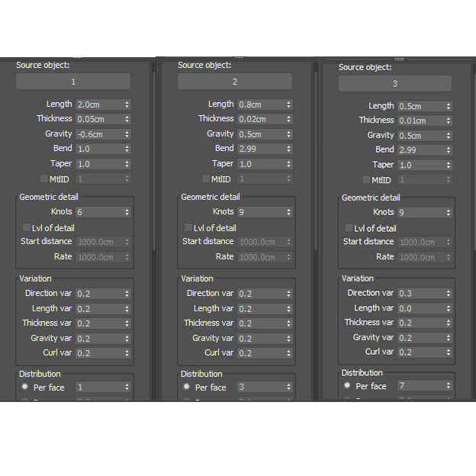Adjust Knots spinner in panel 3
The image size is (476, 476).
[x=449, y=213]
